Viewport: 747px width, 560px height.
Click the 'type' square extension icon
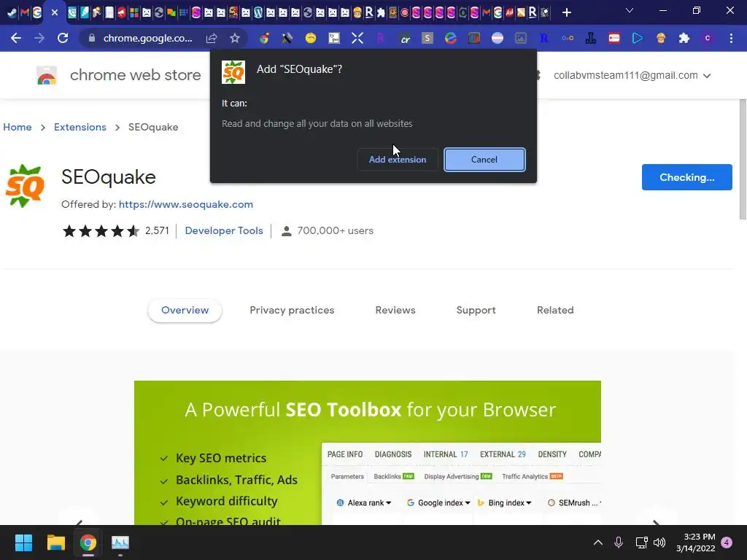[x=334, y=38]
